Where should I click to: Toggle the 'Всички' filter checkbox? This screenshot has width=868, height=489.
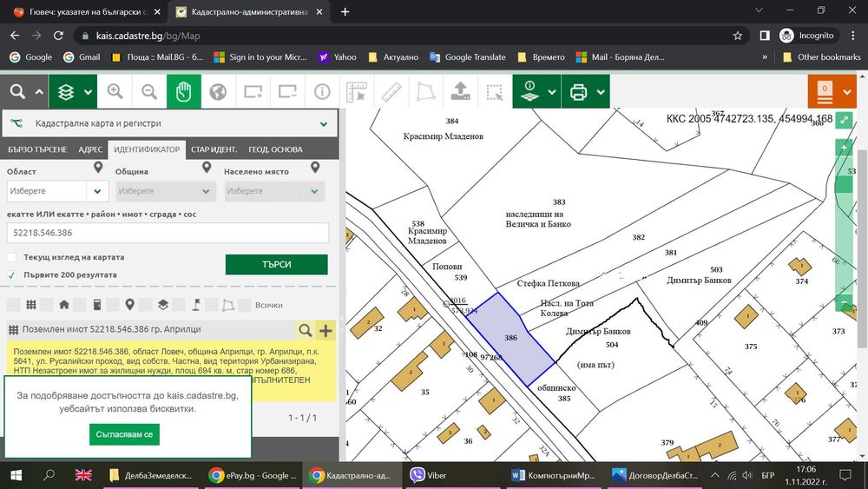247,305
